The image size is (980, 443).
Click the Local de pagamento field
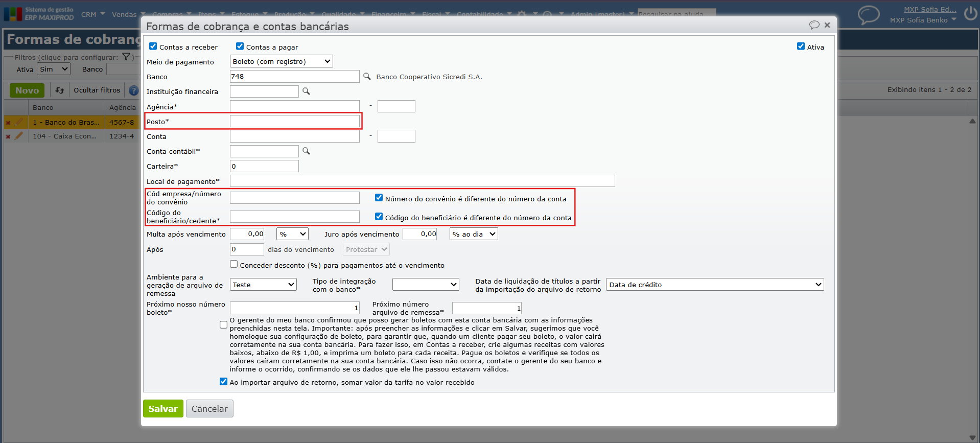[x=423, y=181]
